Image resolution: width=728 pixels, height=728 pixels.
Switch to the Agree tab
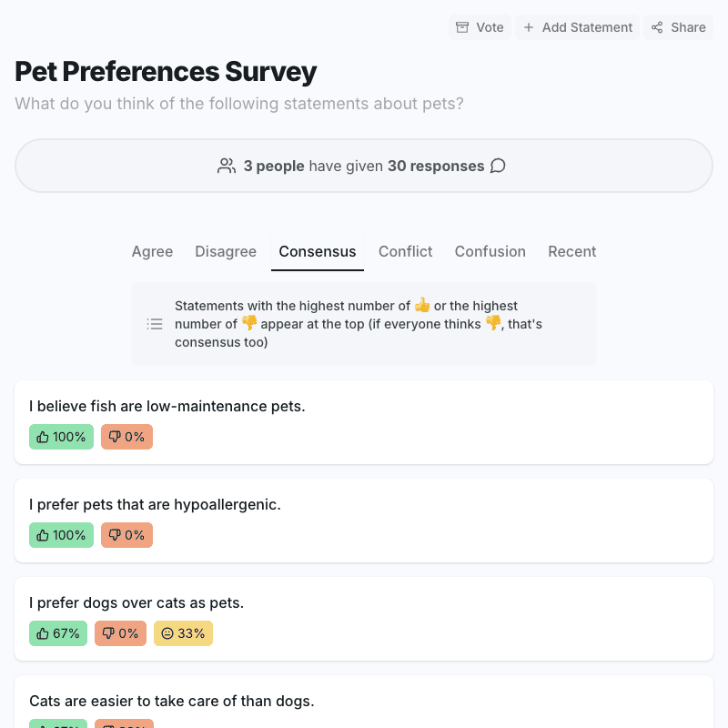[152, 251]
